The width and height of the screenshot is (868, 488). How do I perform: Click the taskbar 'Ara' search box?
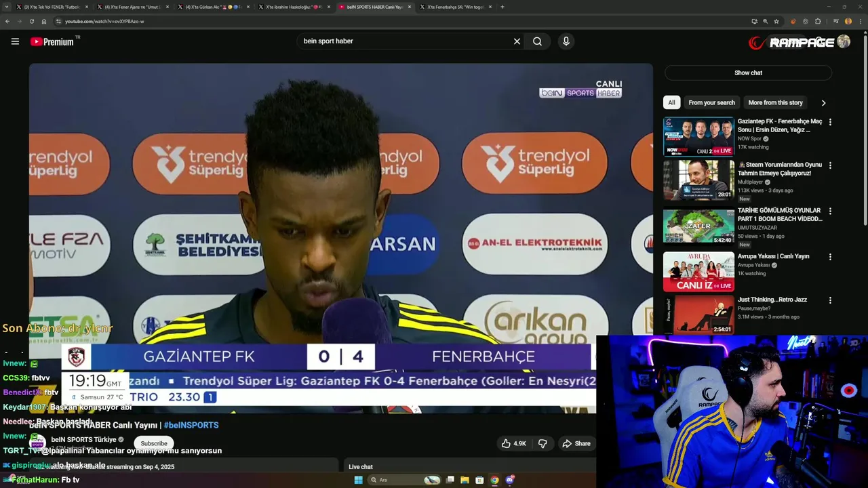(x=405, y=480)
